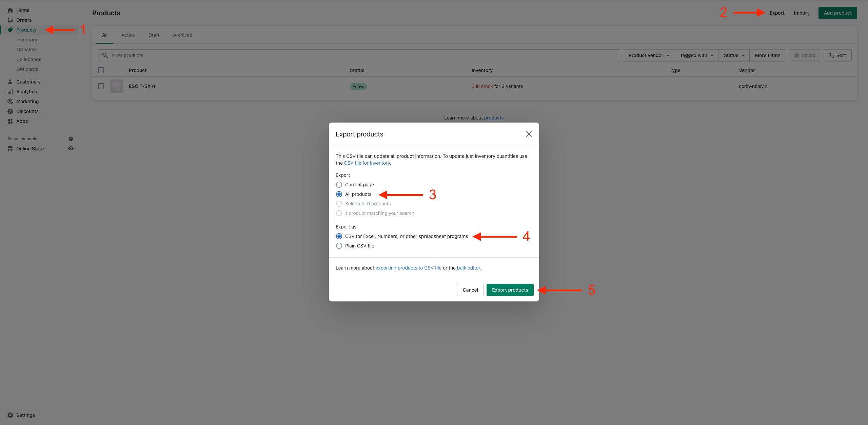Enable the Current page export option
Screen dimensions: 868x425
[x=339, y=185]
